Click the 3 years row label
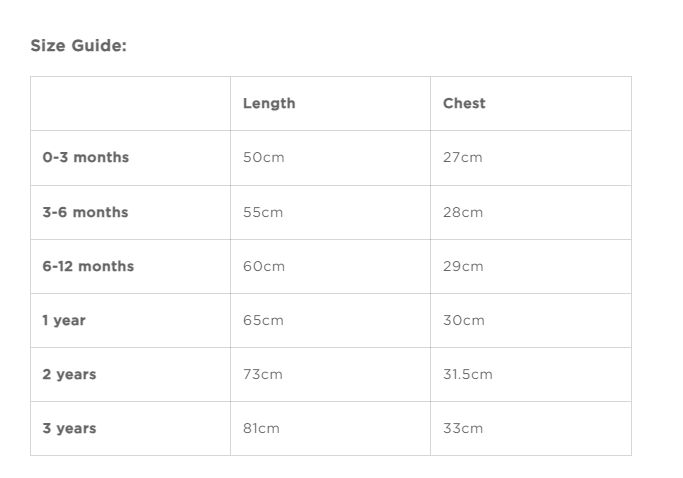 (69, 428)
